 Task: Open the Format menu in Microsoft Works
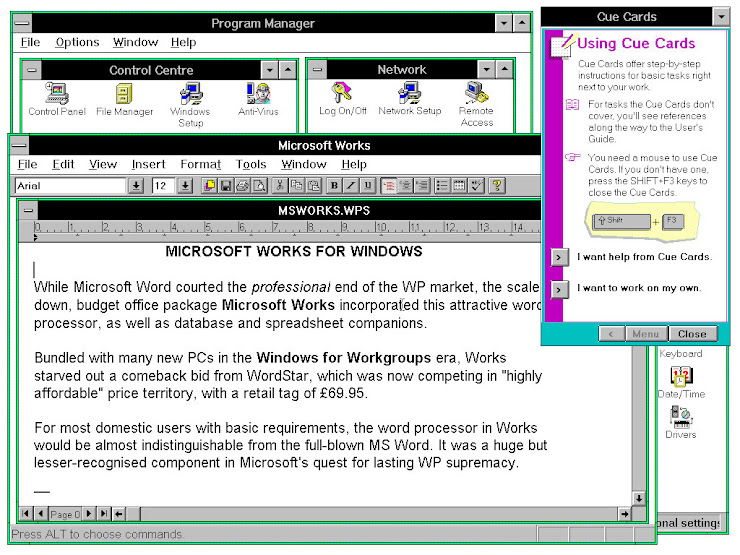click(201, 164)
